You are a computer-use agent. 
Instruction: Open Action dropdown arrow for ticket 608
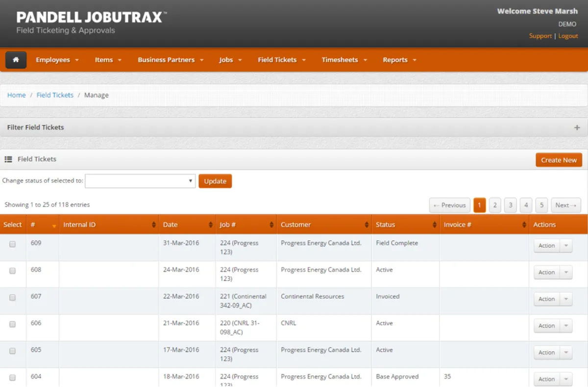(566, 272)
